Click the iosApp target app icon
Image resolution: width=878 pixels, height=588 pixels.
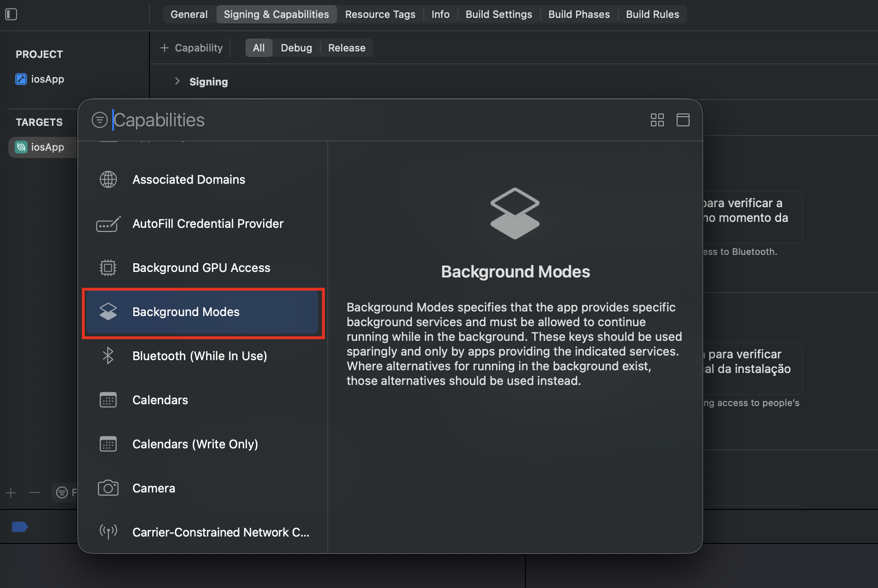coord(21,147)
